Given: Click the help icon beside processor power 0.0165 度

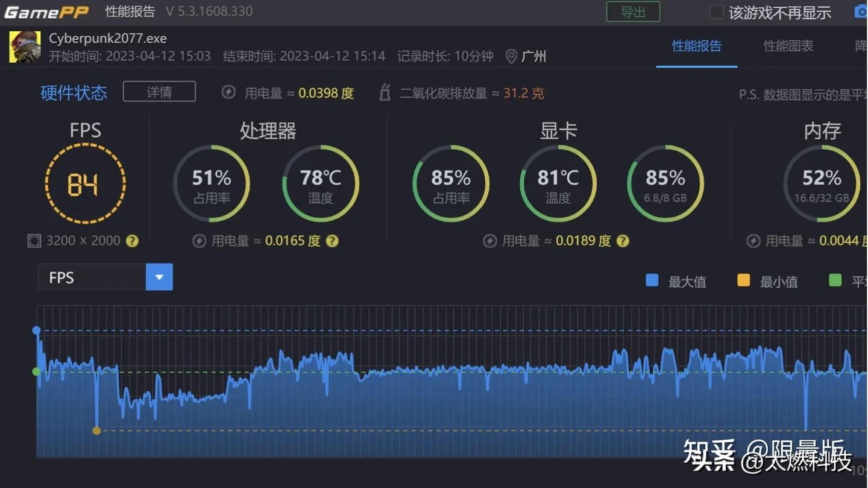Looking at the screenshot, I should (x=332, y=241).
